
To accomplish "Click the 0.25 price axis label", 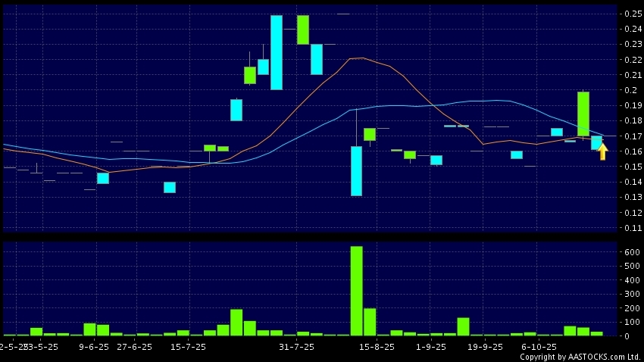I will click(x=632, y=14).
